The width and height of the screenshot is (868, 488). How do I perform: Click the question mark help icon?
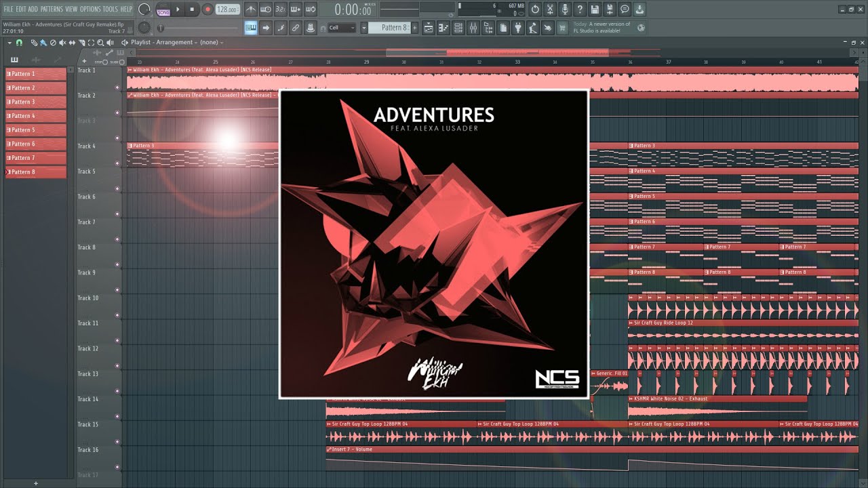coord(580,9)
